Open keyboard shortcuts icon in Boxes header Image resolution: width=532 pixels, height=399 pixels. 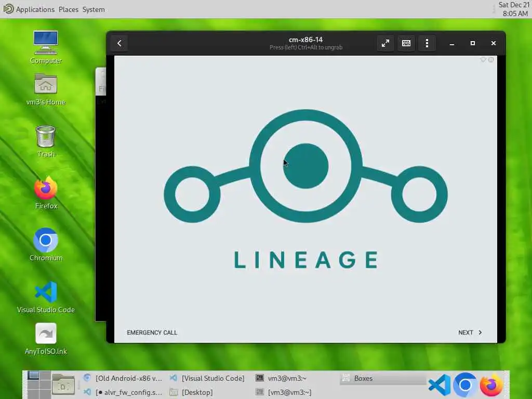coord(406,43)
